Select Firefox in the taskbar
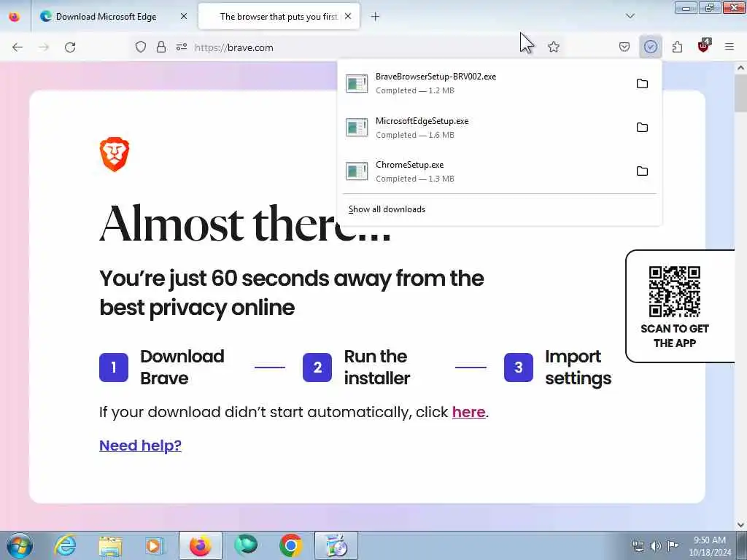The width and height of the screenshot is (747, 560). 201,545
